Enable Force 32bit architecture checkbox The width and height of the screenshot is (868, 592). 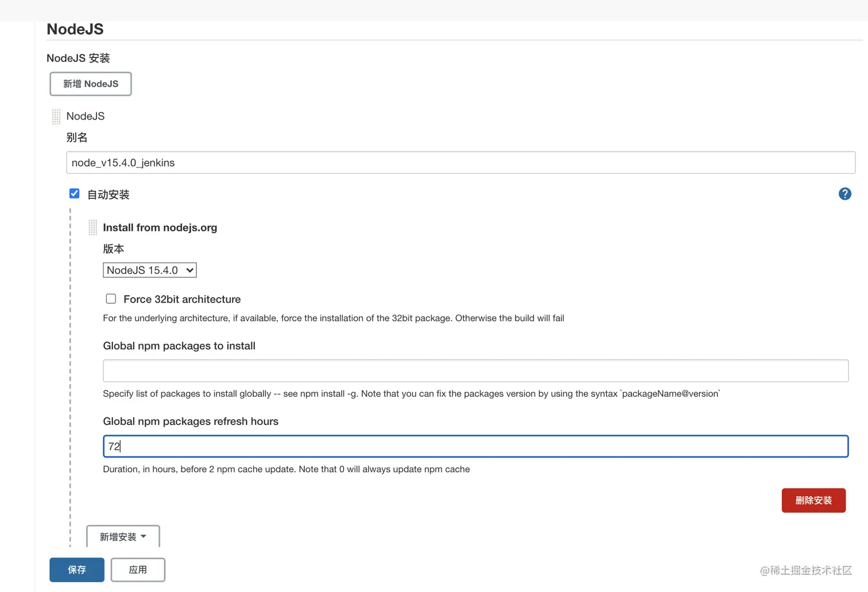(x=111, y=299)
